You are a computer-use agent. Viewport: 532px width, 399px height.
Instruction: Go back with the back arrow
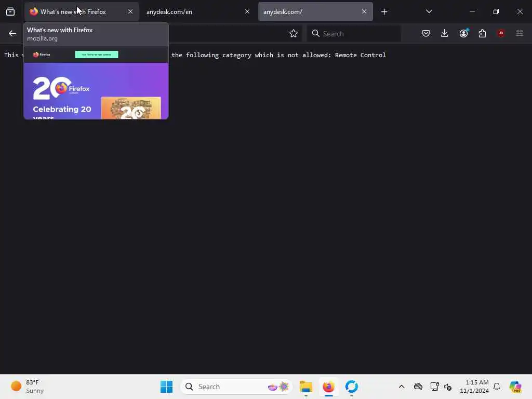12,33
